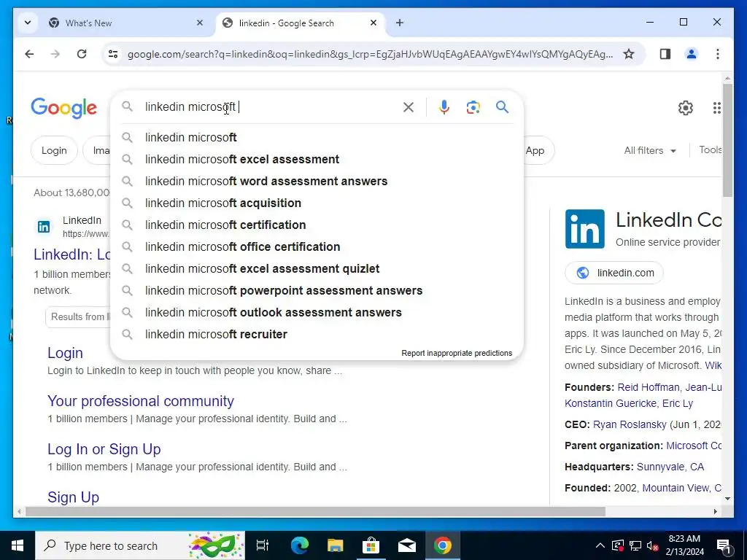Open Task View on the taskbar
Viewport: 747px width, 560px height.
click(263, 545)
